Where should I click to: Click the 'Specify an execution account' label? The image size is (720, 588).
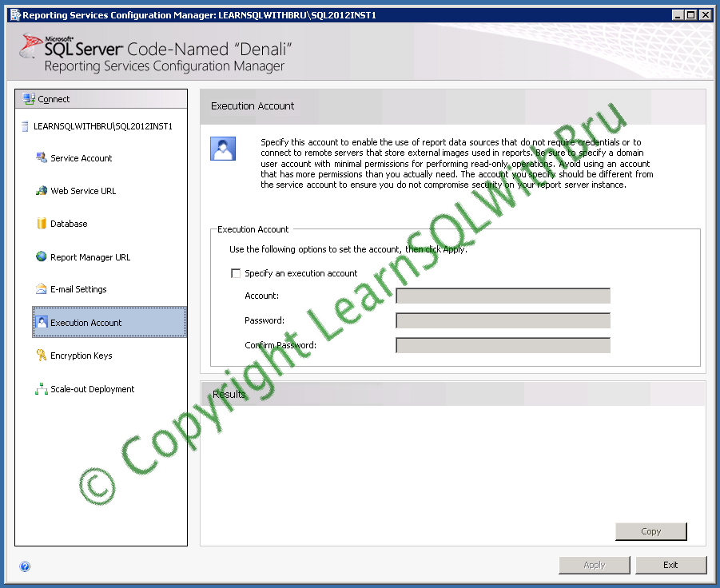pyautogui.click(x=300, y=273)
